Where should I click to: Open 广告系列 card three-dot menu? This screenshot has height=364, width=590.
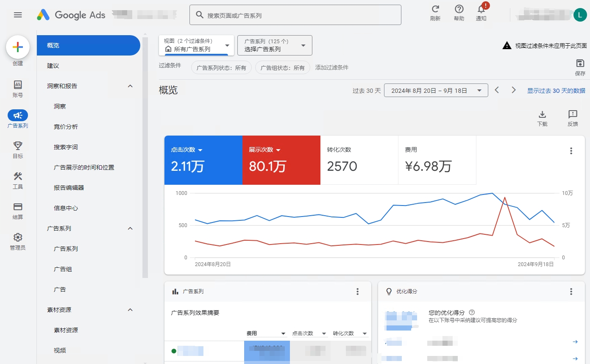coord(357,292)
